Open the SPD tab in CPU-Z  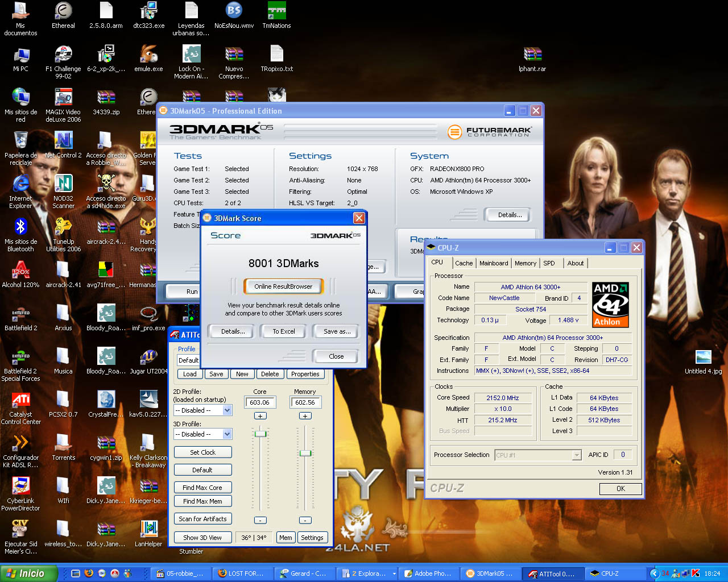[x=549, y=263]
